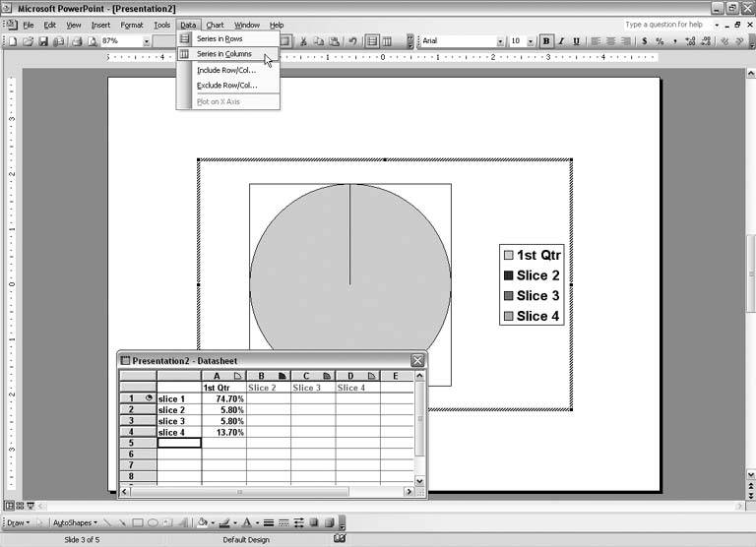
Task: Click the Currency Style dollar icon
Action: coord(645,41)
